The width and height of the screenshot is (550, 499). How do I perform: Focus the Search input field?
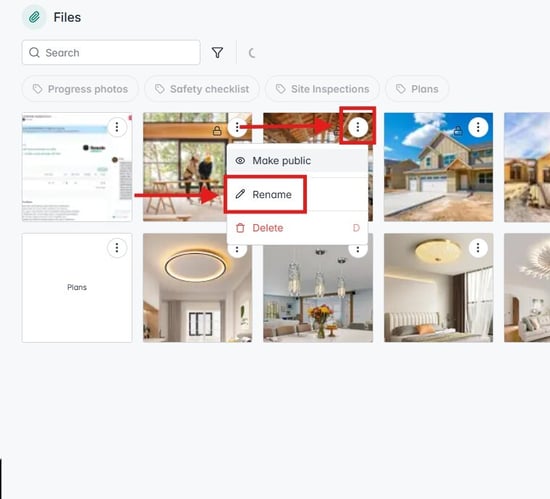tap(111, 53)
